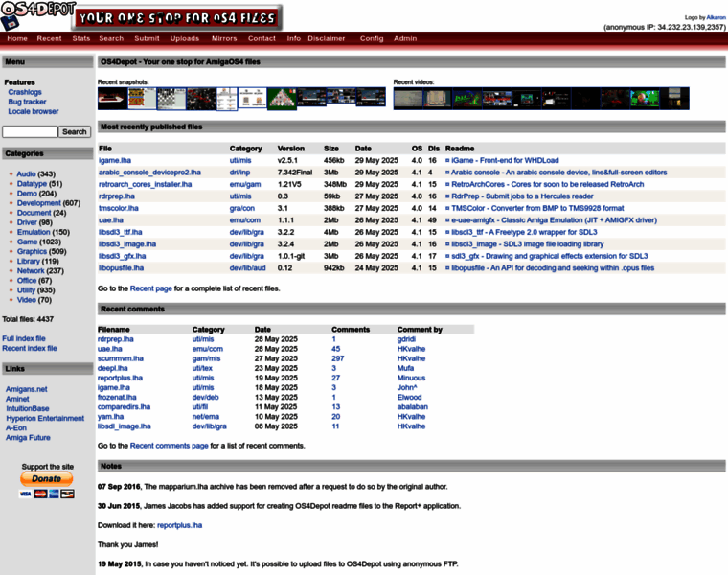Click the readme icon beside libsdl3_ttf
The image size is (728, 575).
447,232
